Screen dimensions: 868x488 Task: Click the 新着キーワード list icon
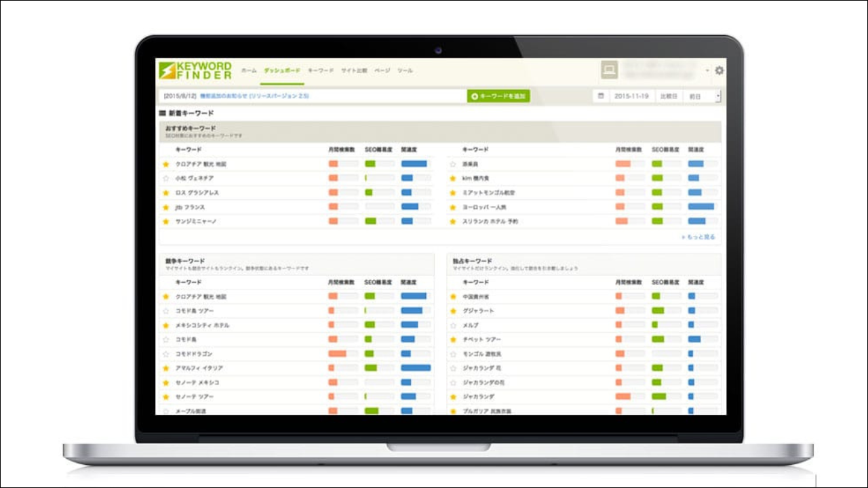163,113
